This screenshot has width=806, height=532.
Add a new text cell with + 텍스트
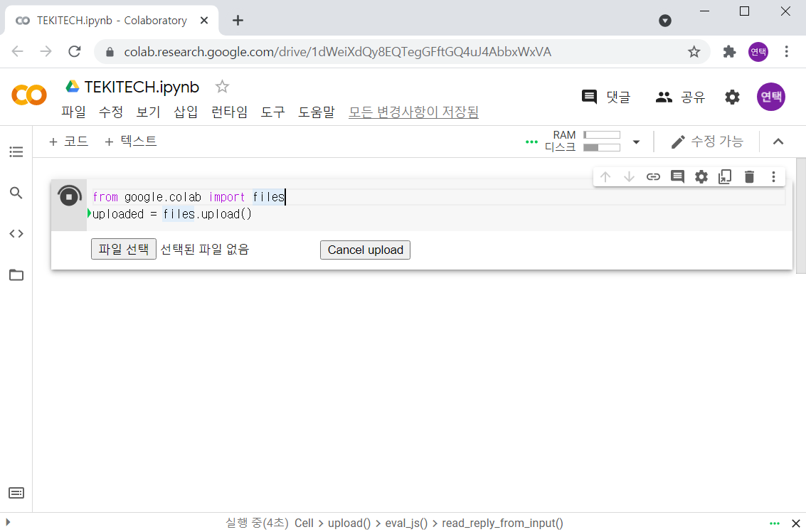[131, 142]
